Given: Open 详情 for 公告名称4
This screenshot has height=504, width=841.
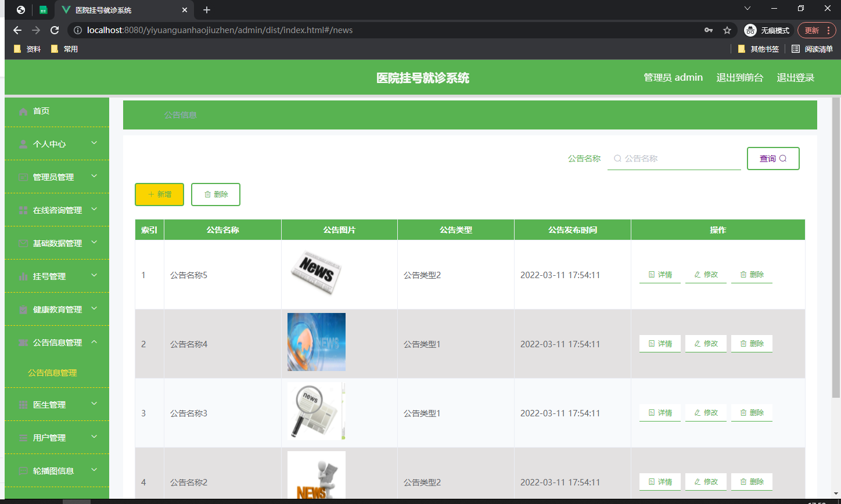Looking at the screenshot, I should 660,344.
